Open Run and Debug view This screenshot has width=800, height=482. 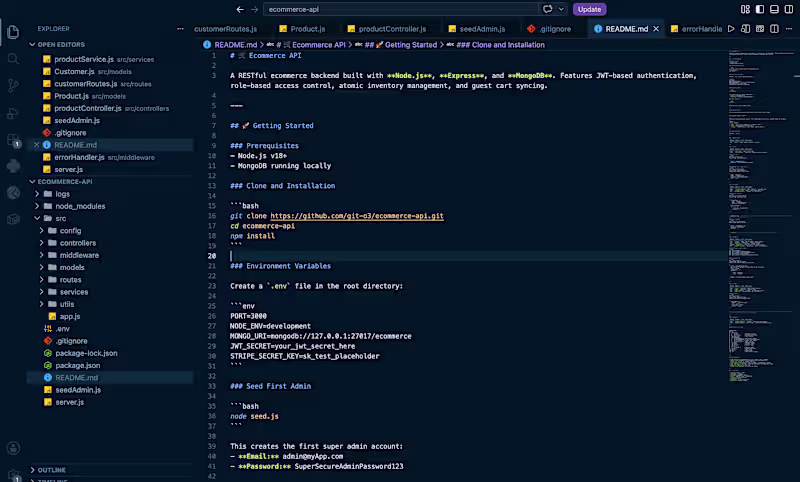pos(13,113)
